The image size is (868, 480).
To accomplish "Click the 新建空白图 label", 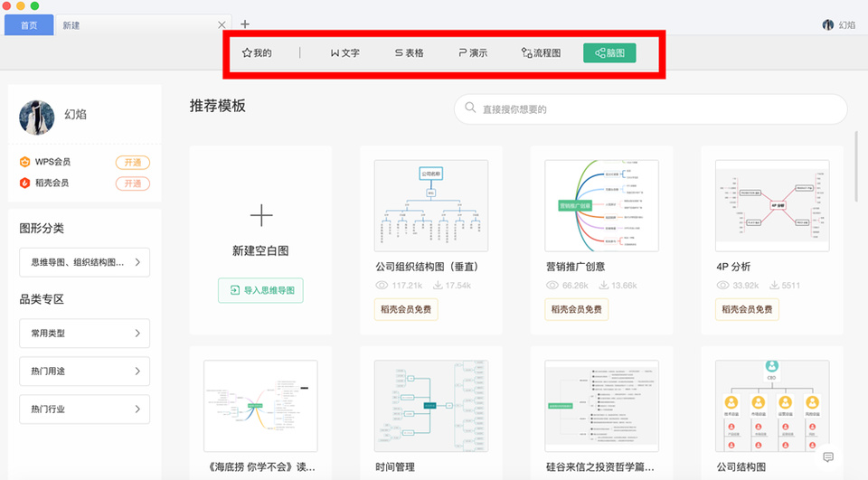I will (x=260, y=250).
